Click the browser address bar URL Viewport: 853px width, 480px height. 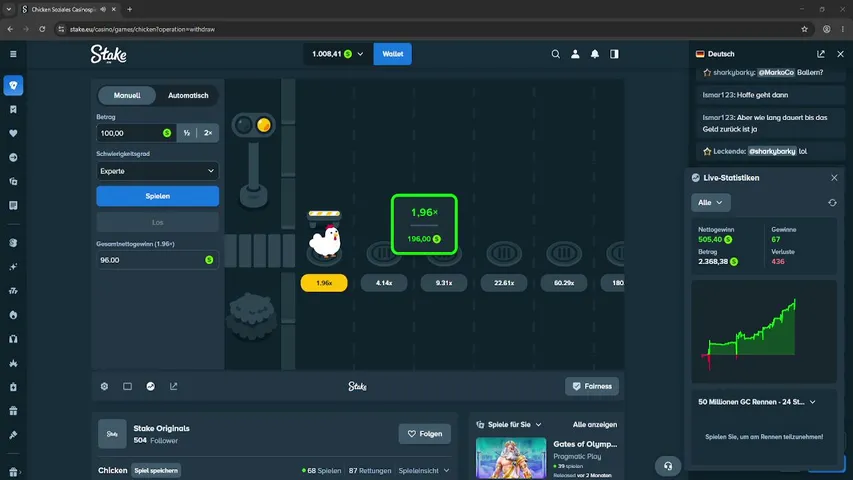tap(143, 29)
